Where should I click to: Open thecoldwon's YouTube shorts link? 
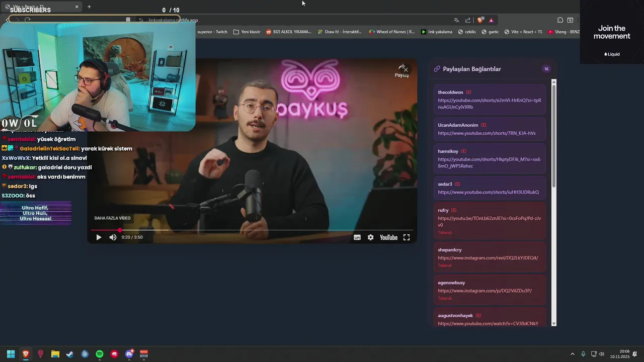pos(490,104)
